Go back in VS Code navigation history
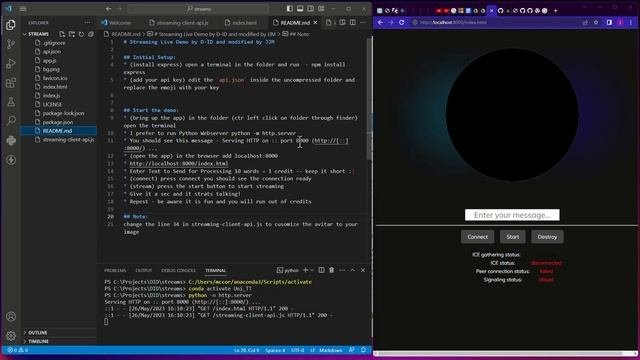Screen dimensions: 640x360 point(108,9)
